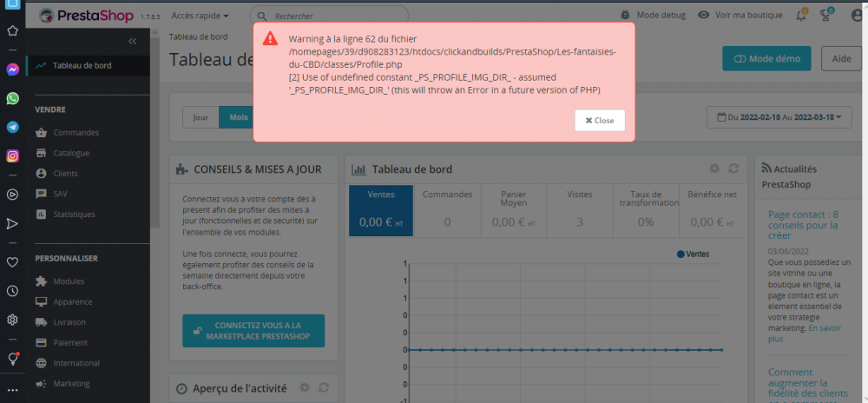Open Messenger in the browser sidebar
The height and width of the screenshot is (403, 868).
(x=13, y=69)
